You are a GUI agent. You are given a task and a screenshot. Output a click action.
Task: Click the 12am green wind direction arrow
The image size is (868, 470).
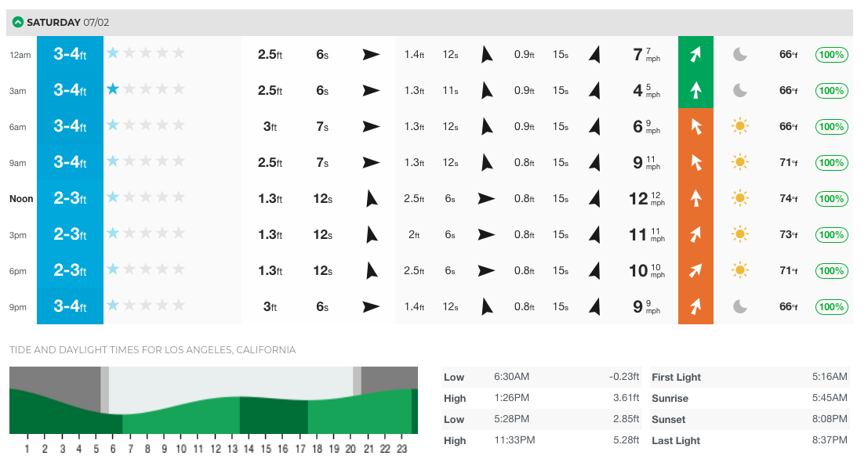695,54
